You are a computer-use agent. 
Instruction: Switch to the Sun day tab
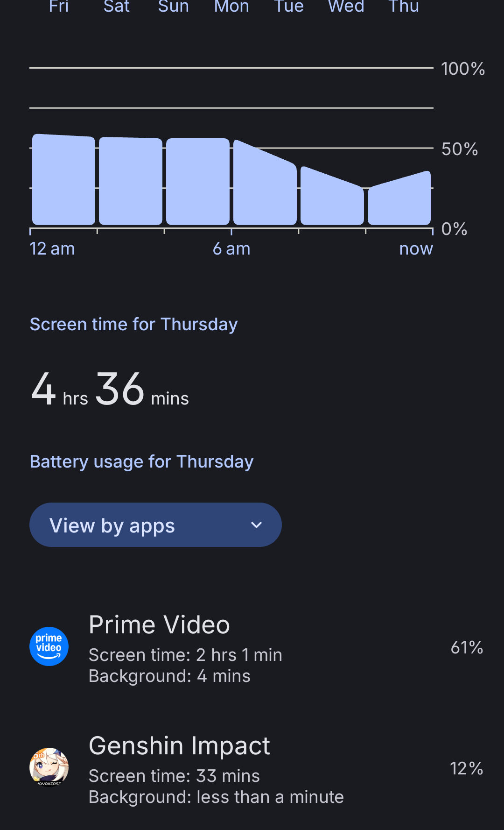[x=174, y=7]
